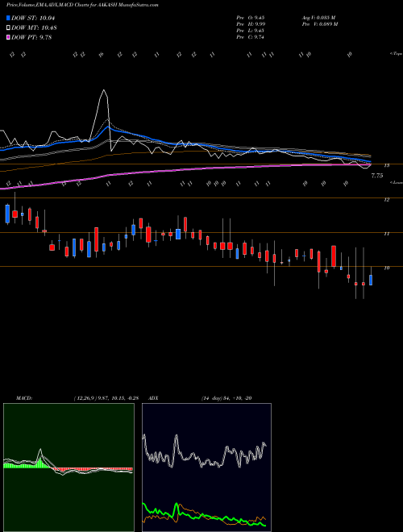Click the chart title mentioning AAKASH MunafaSutra.com
This screenshot has height=532, width=403.
coord(82,5)
